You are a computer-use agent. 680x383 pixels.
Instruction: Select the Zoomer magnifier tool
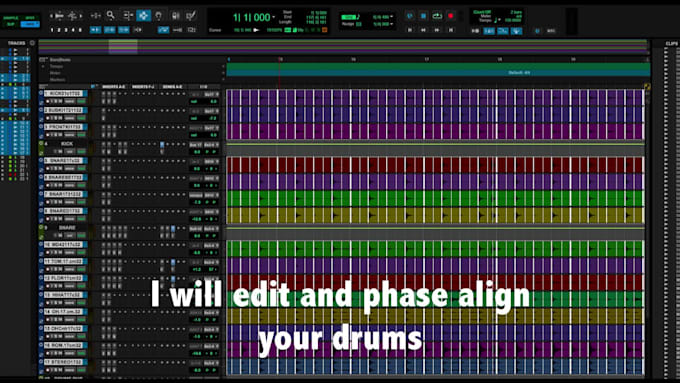(111, 16)
